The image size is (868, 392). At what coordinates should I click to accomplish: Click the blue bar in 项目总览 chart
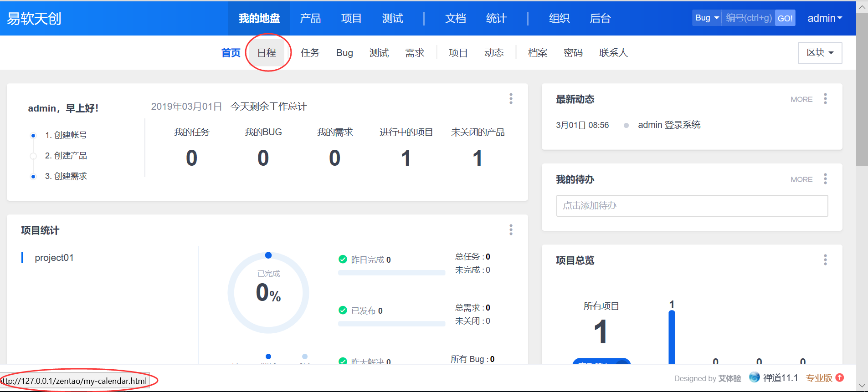(x=672, y=337)
